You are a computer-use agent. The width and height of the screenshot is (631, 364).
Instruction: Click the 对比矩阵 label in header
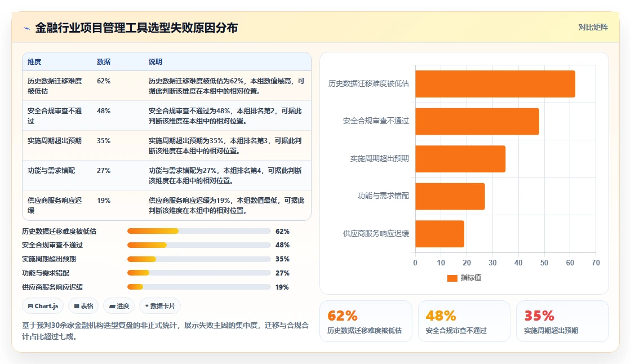[593, 28]
